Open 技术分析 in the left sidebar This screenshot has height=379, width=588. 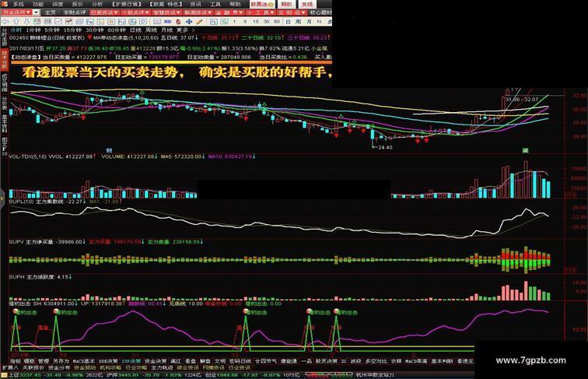pos(5,59)
